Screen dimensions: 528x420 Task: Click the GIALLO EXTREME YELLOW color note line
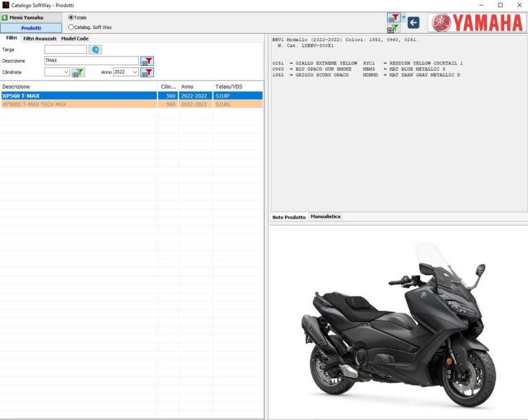point(367,63)
